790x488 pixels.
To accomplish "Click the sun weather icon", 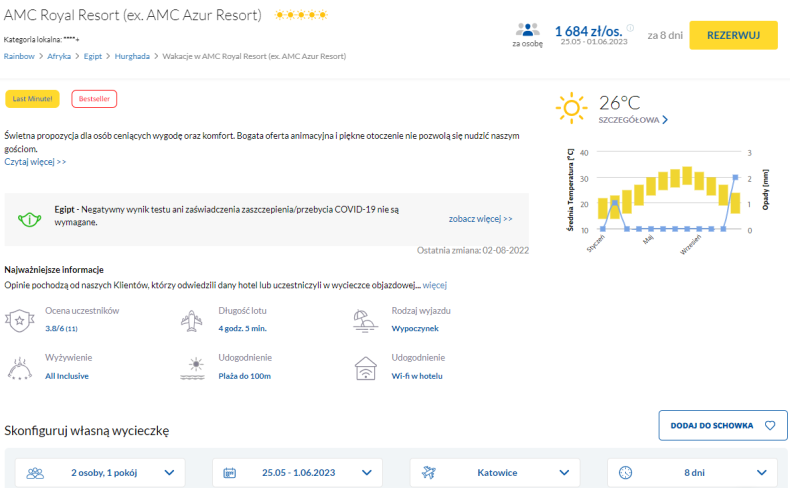I will 571,108.
